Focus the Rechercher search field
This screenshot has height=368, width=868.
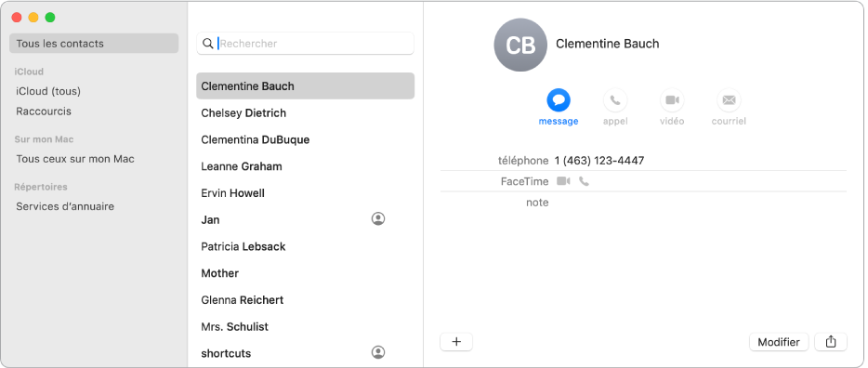pyautogui.click(x=305, y=43)
